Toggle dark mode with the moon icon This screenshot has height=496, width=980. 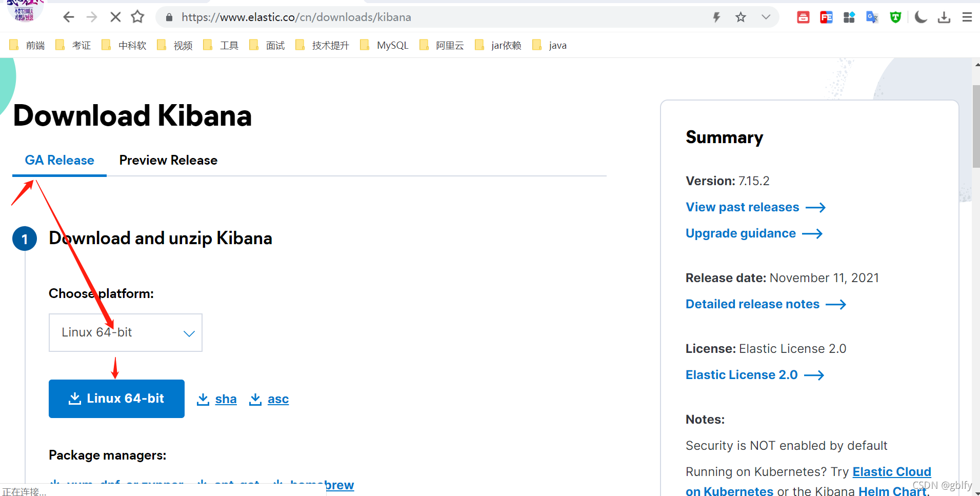(x=921, y=17)
